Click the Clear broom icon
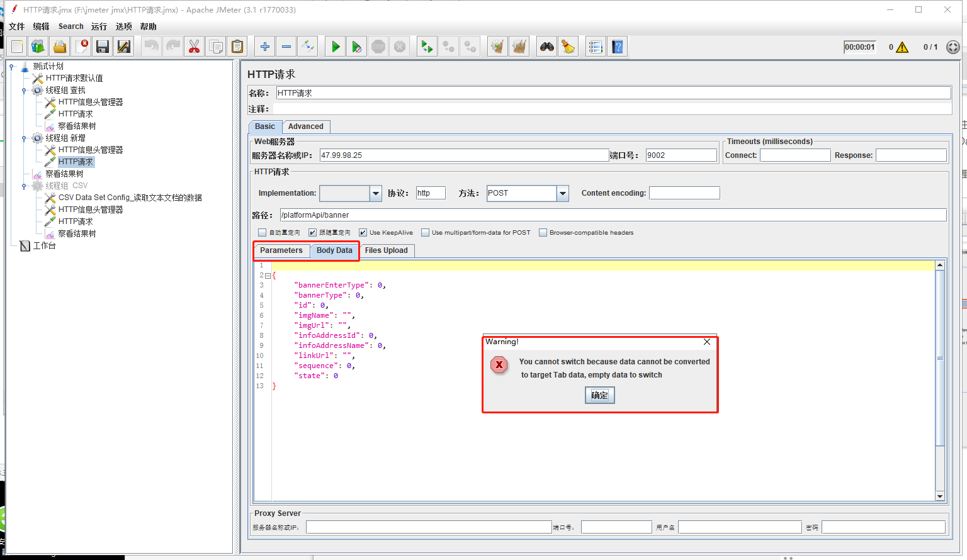 coord(497,47)
